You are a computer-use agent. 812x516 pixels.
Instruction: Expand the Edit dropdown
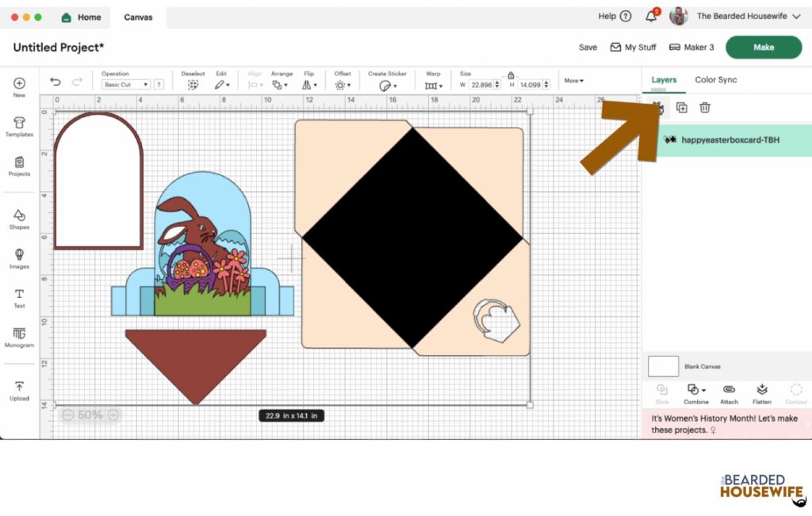coord(222,85)
